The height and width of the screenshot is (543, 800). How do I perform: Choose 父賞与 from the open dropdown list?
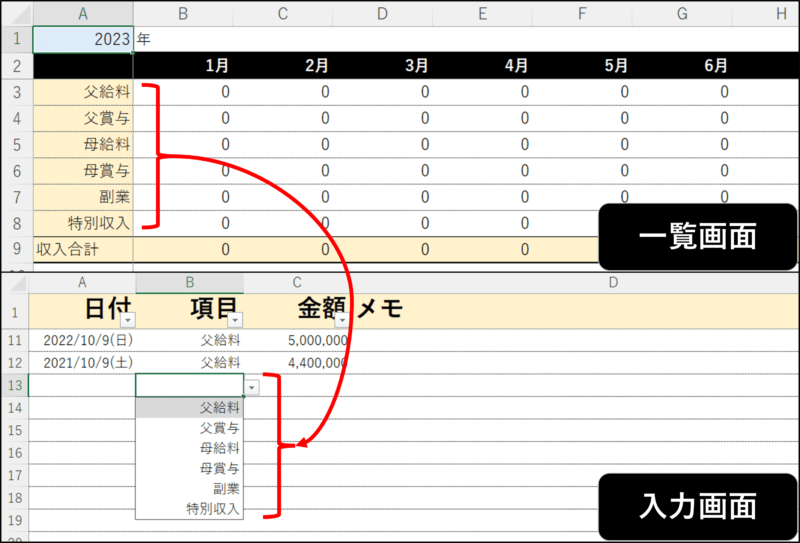click(x=190, y=428)
